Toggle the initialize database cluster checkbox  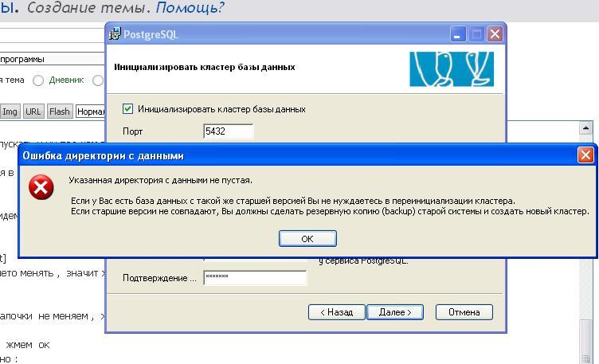(127, 109)
